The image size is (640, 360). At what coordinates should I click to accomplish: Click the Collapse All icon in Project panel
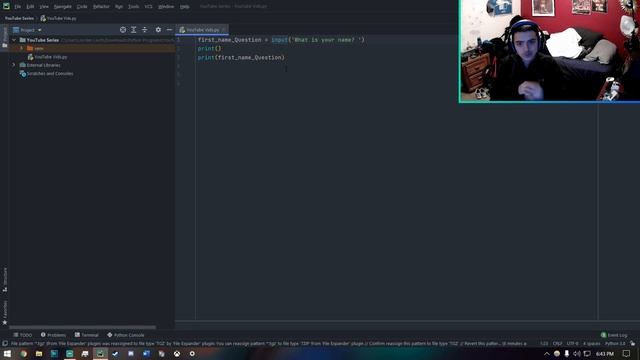(x=144, y=30)
